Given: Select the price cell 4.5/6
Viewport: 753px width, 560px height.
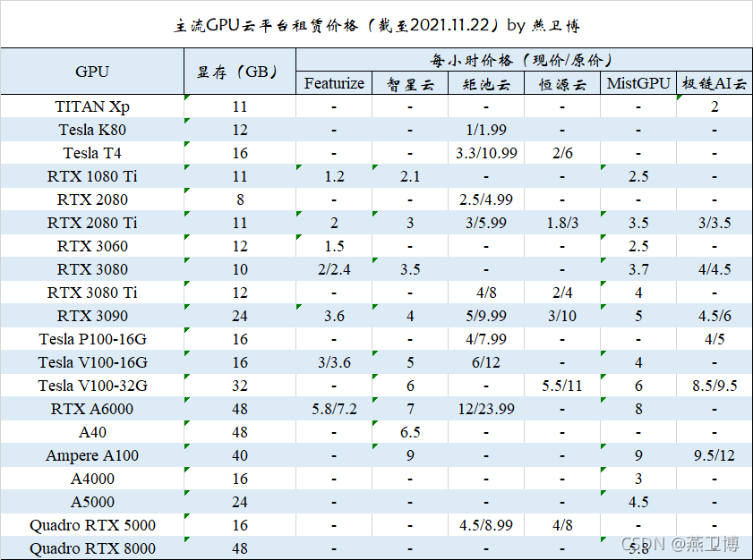Looking at the screenshot, I should click(x=714, y=316).
